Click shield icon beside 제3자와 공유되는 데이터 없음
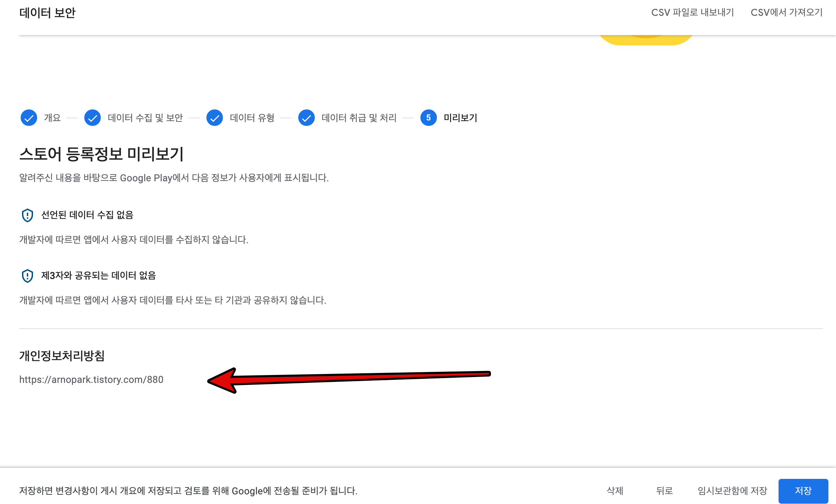Viewport: 836px width, 504px height. pyautogui.click(x=28, y=276)
